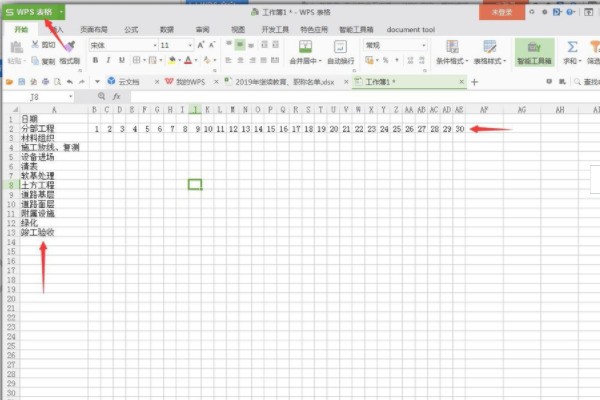Image resolution: width=600 pixels, height=400 pixels.
Task: Open the fill color dropdown arrow
Action: coord(179,60)
